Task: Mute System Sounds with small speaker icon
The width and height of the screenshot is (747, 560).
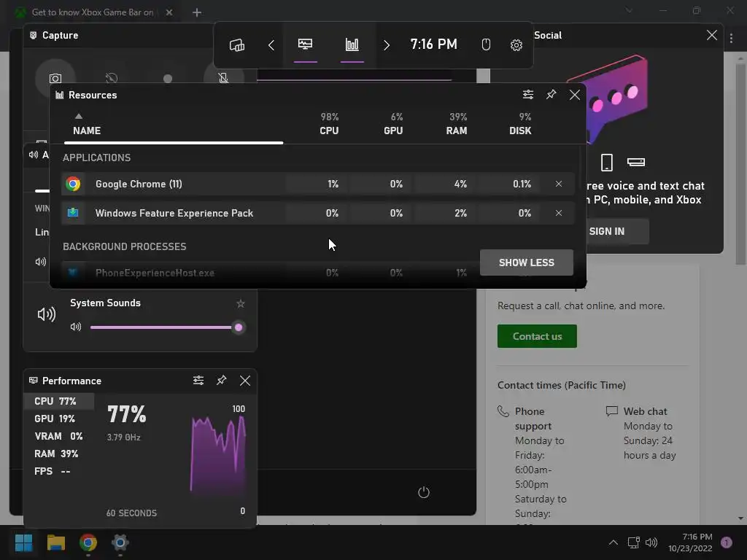Action: click(76, 327)
